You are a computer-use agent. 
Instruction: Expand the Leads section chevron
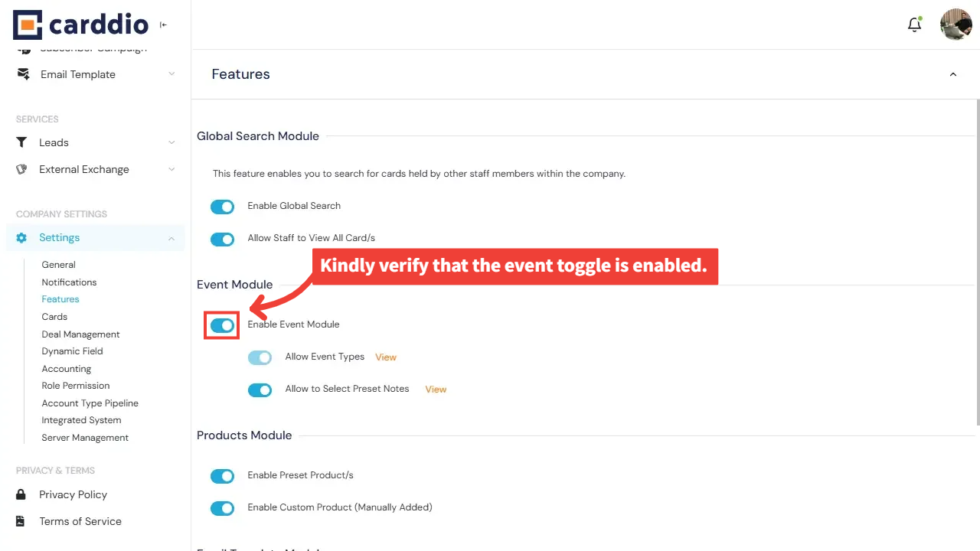[x=171, y=142]
